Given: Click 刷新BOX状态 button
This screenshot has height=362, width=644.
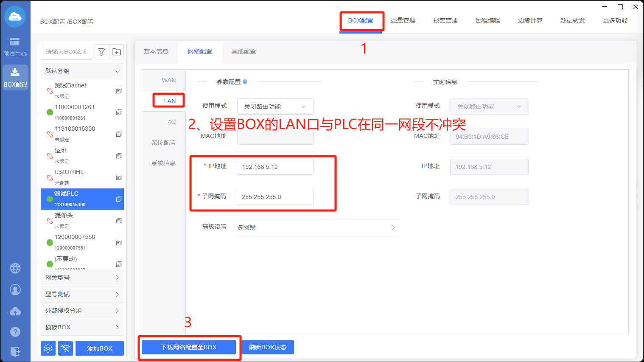Looking at the screenshot, I should [x=268, y=347].
